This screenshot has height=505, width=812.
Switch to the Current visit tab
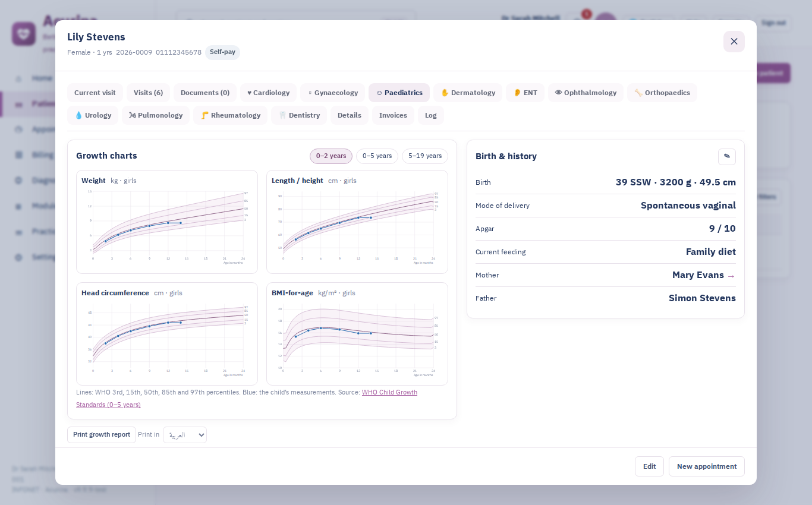(x=95, y=93)
